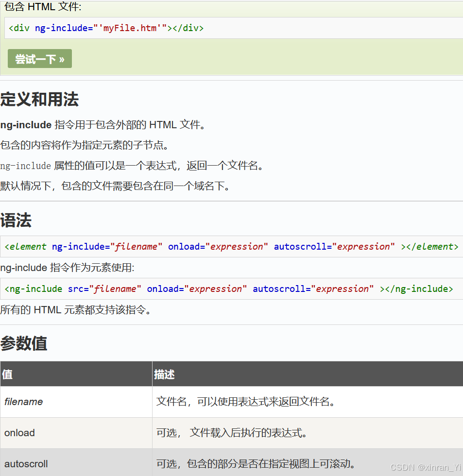This screenshot has width=463, height=476.
Task: Click the 语法 section heading
Action: point(16,220)
